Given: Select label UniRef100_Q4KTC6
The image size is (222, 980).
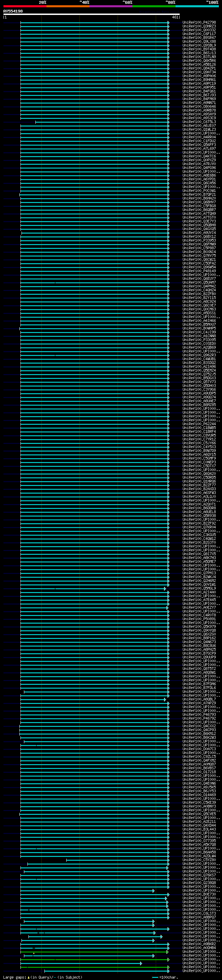Looking at the screenshot, I should point(199,156).
